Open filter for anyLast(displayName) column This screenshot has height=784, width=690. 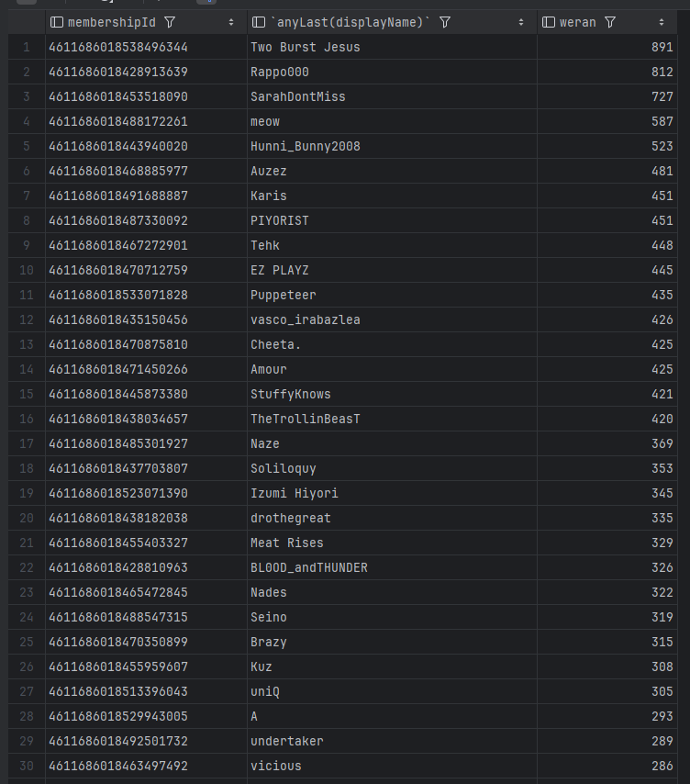445,22
